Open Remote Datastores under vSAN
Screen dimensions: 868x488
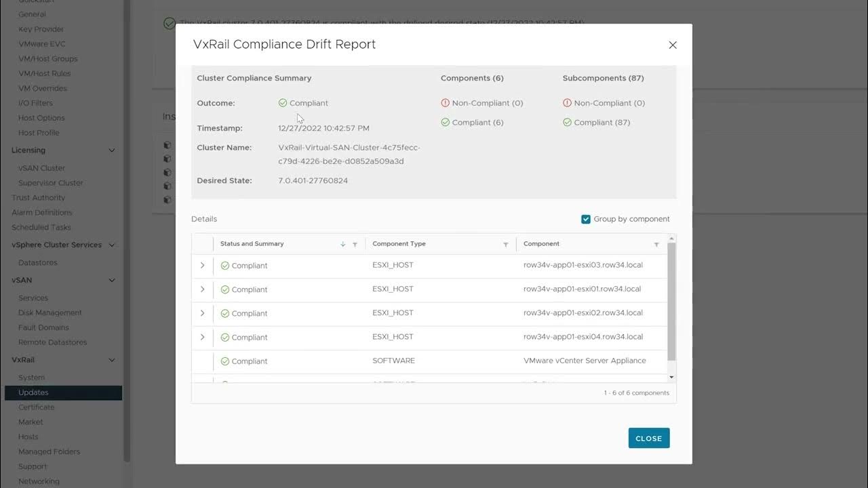[x=53, y=342]
